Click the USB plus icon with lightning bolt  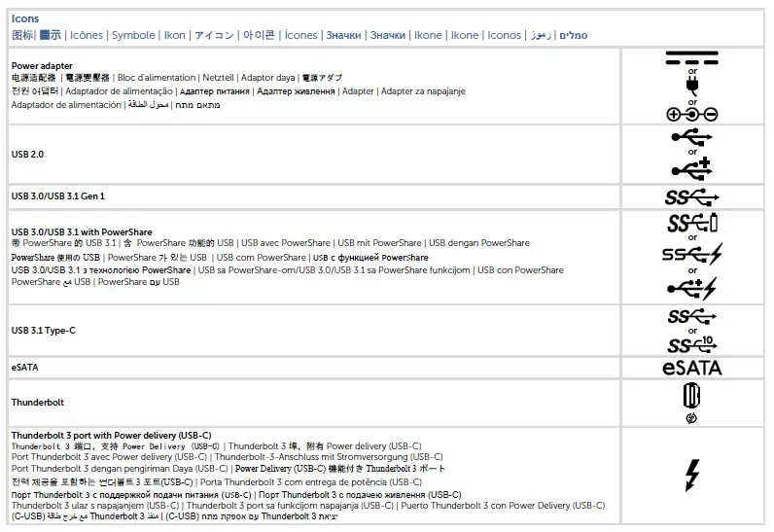692,288
